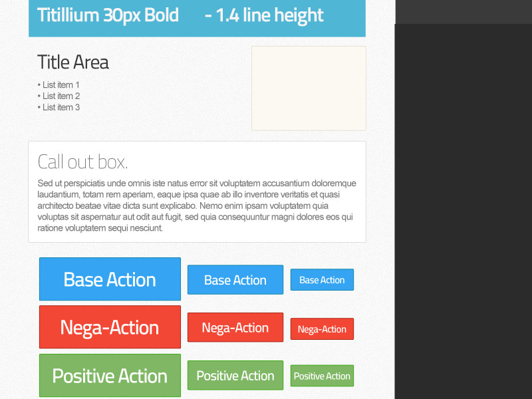532x399 pixels.
Task: Select List item 3 under Title Area
Action: (61, 107)
